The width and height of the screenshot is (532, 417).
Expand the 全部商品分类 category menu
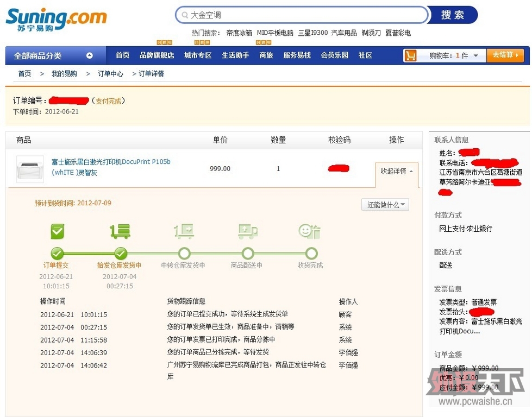55,55
